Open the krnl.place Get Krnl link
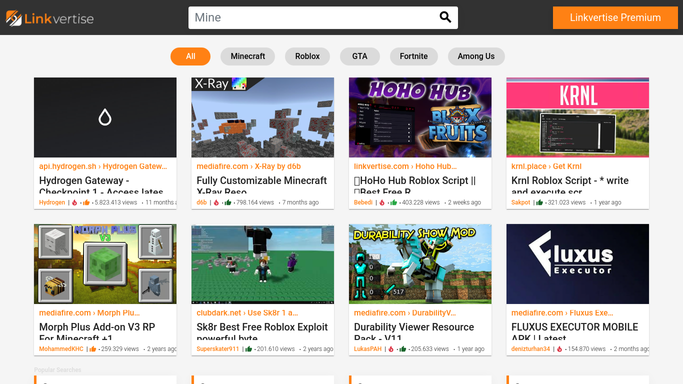 pyautogui.click(x=546, y=166)
